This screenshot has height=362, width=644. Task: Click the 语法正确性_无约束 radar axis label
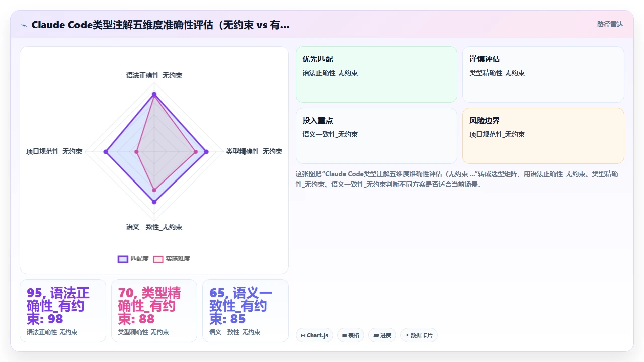tap(154, 75)
